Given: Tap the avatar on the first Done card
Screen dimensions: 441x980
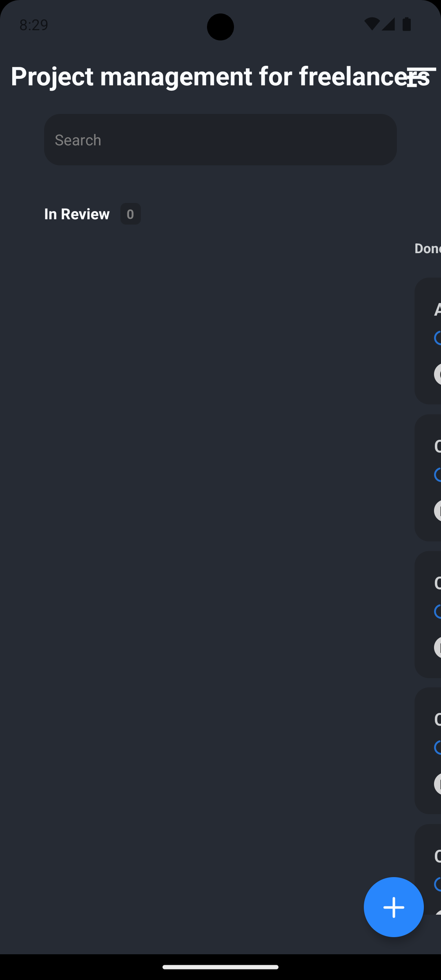Looking at the screenshot, I should [x=438, y=374].
